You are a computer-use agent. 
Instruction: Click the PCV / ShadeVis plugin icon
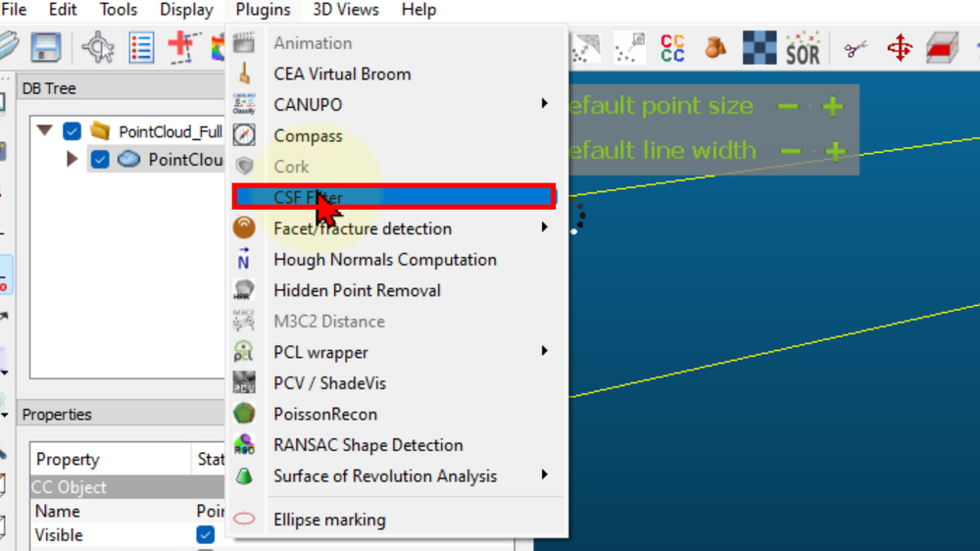click(x=244, y=382)
